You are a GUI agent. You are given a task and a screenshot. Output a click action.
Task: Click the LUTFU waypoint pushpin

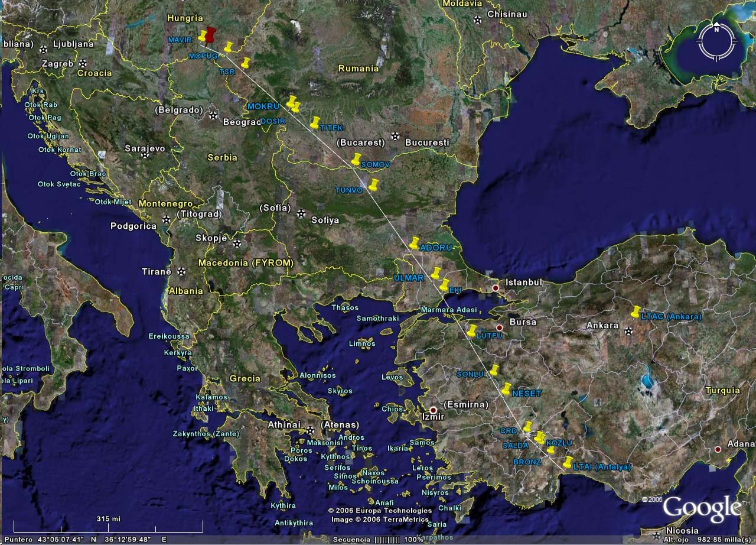click(x=471, y=330)
